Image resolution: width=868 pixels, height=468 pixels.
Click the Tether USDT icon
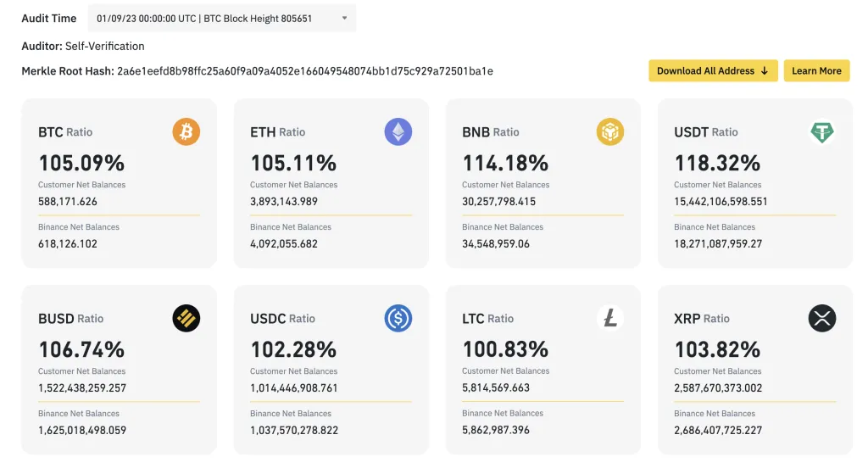tap(822, 131)
